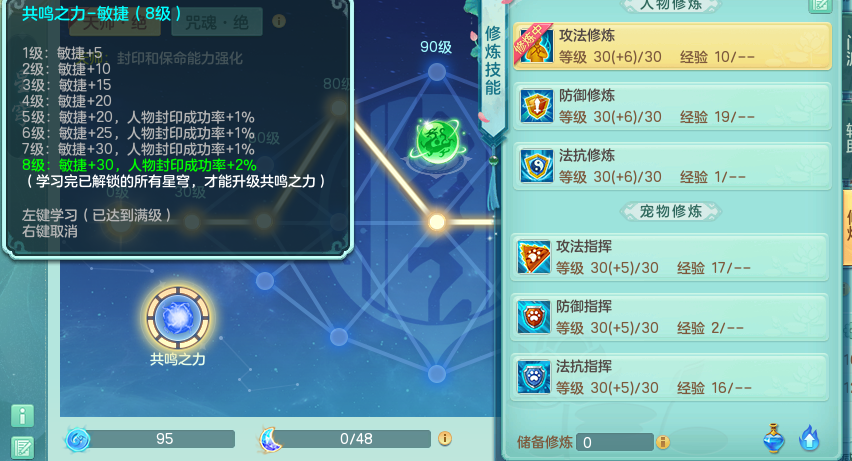The width and height of the screenshot is (852, 461).
Task: Click the 法抗指挥 blue paw shield icon
Action: coord(533,376)
